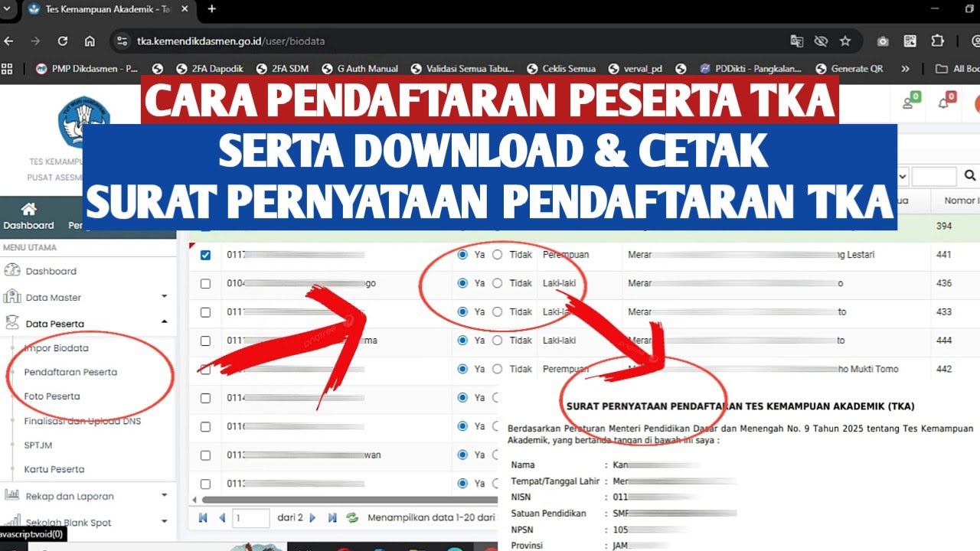The image size is (980, 551).
Task: Close the Tes Kemampuan Akademik browser tab
Action: (x=184, y=9)
